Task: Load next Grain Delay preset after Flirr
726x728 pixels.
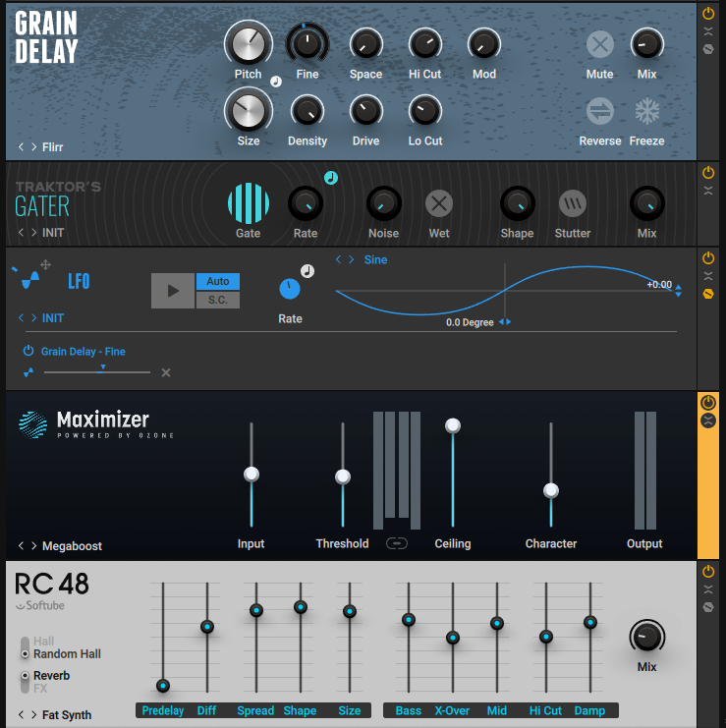Action: [33, 146]
